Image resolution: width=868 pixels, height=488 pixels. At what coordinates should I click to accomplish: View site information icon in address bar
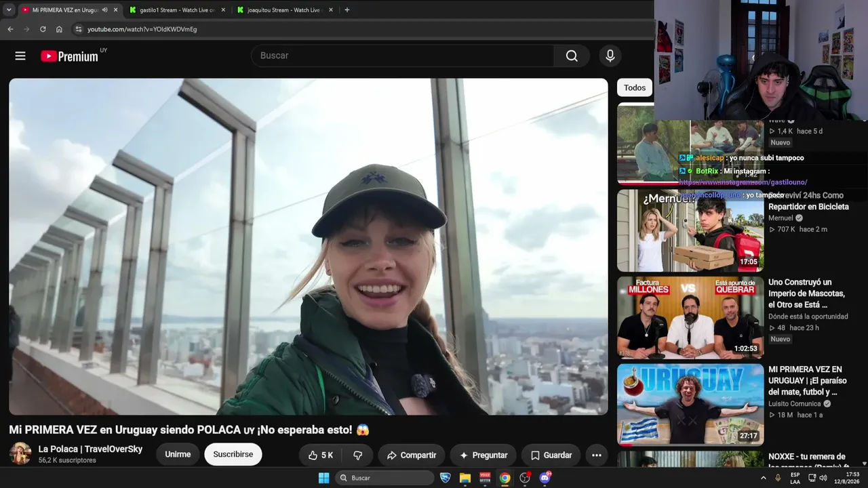click(x=78, y=29)
